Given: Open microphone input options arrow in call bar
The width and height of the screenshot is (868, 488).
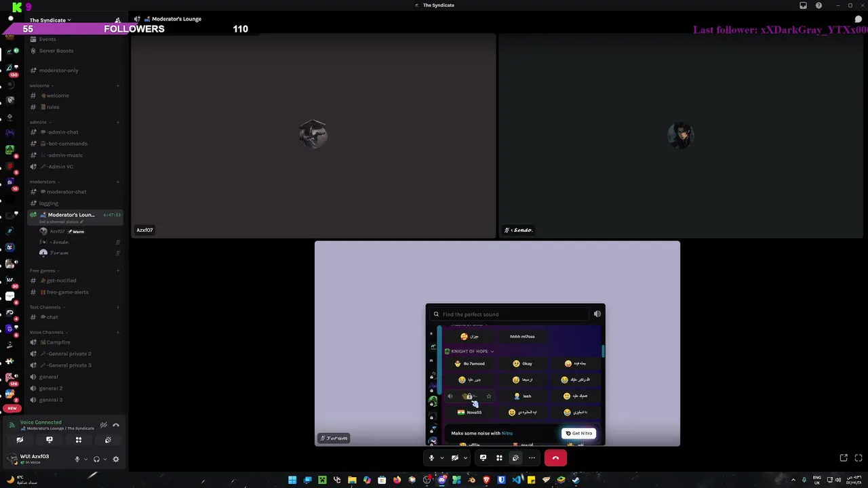Looking at the screenshot, I should point(441,458).
